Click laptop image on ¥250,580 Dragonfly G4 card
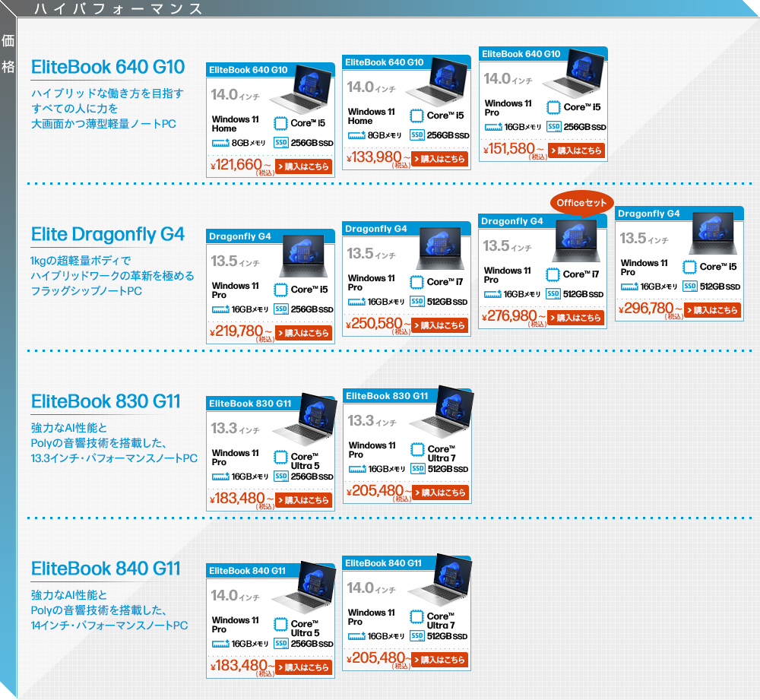Image resolution: width=760 pixels, height=700 pixels. point(440,248)
